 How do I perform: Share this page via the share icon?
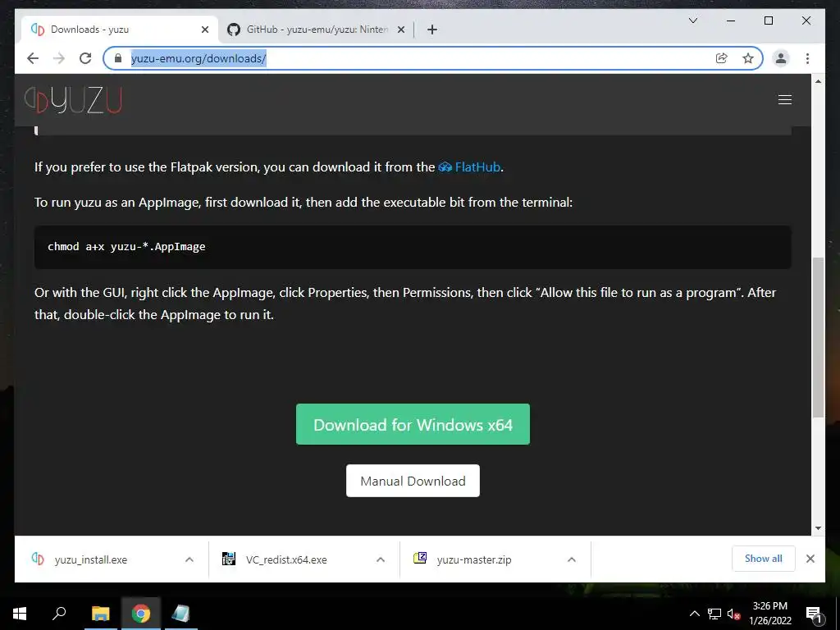tap(722, 58)
